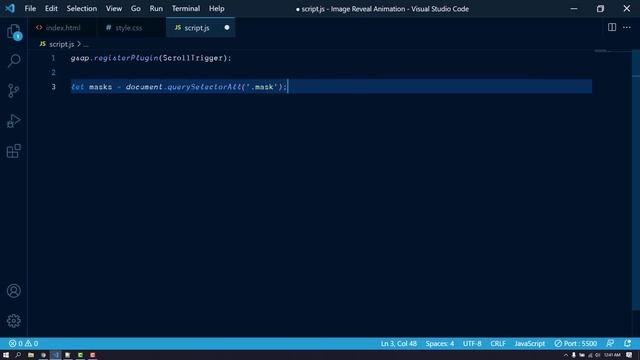Click the vertical editor scrollbar

pyautogui.click(x=636, y=180)
